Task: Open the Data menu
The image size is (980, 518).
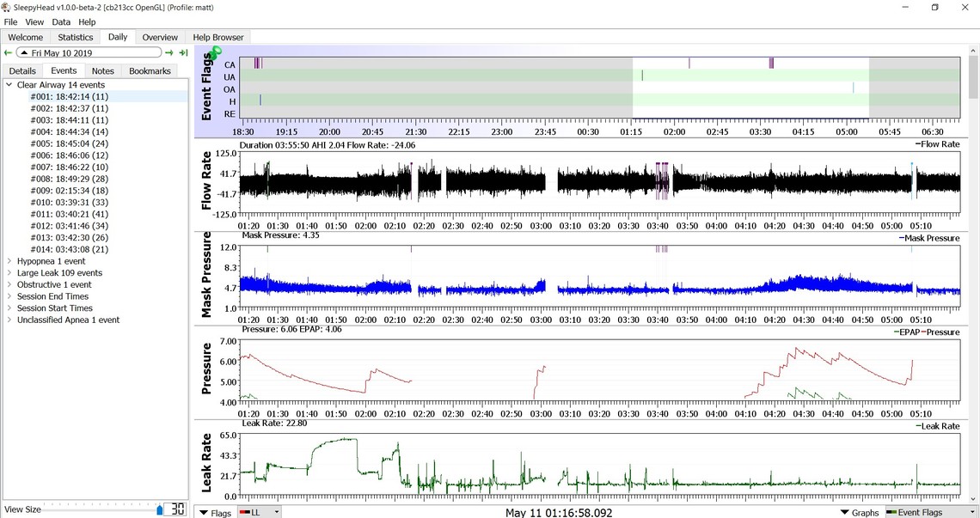Action: (61, 21)
